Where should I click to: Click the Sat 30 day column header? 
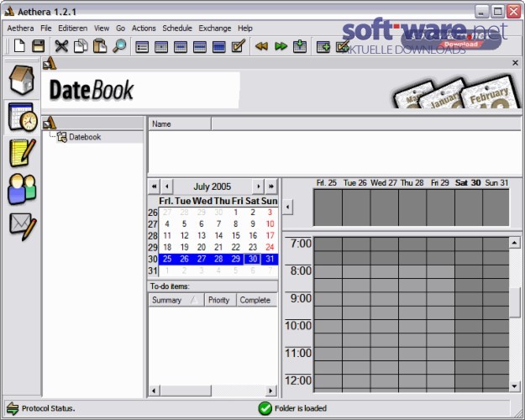[468, 183]
